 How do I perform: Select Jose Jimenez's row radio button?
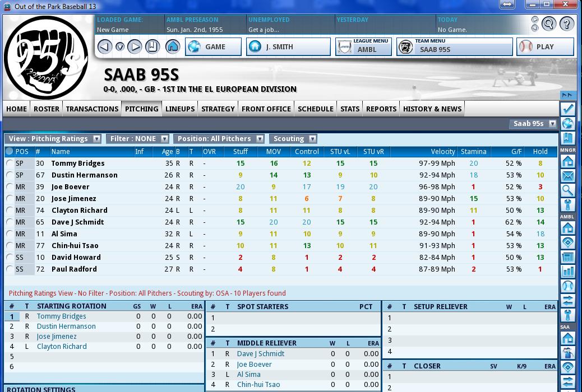click(10, 198)
